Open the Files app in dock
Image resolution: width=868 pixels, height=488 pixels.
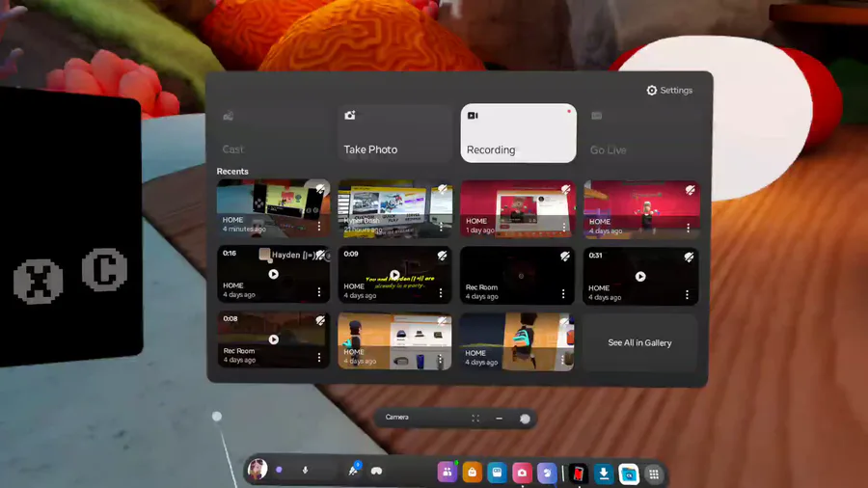(x=629, y=474)
